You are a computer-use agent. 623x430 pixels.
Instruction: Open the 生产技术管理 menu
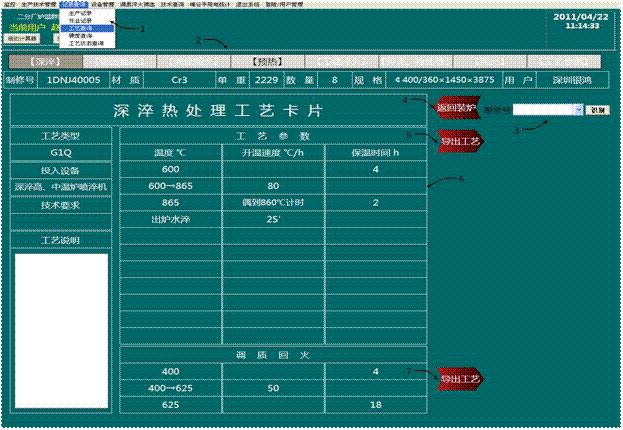38,5
